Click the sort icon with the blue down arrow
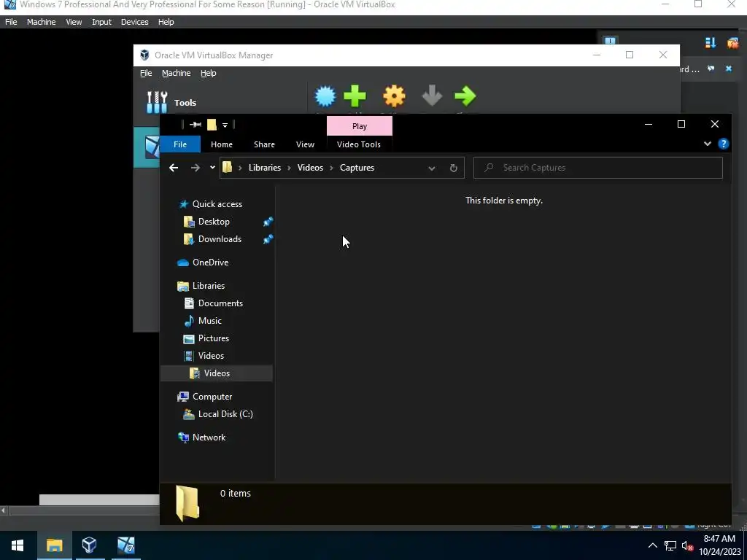 tap(711, 43)
